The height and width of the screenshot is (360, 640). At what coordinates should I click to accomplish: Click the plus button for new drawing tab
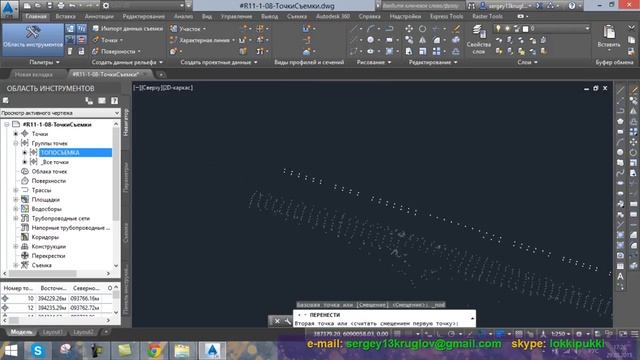[x=161, y=75]
